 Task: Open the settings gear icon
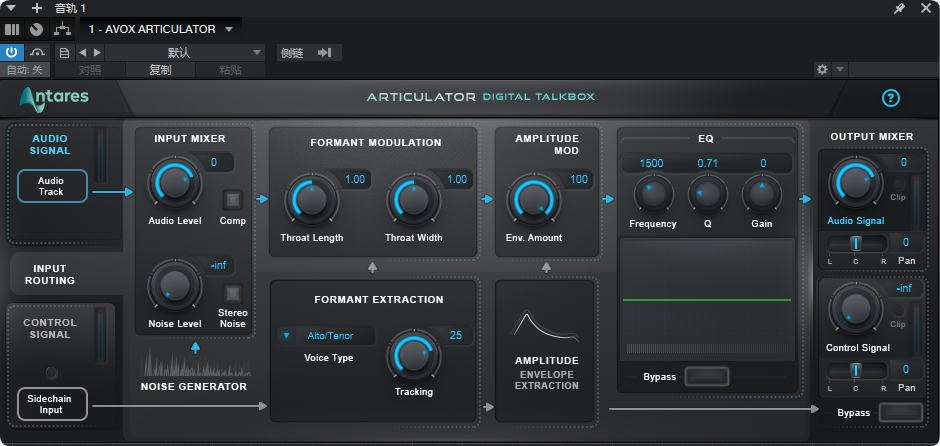[x=822, y=70]
